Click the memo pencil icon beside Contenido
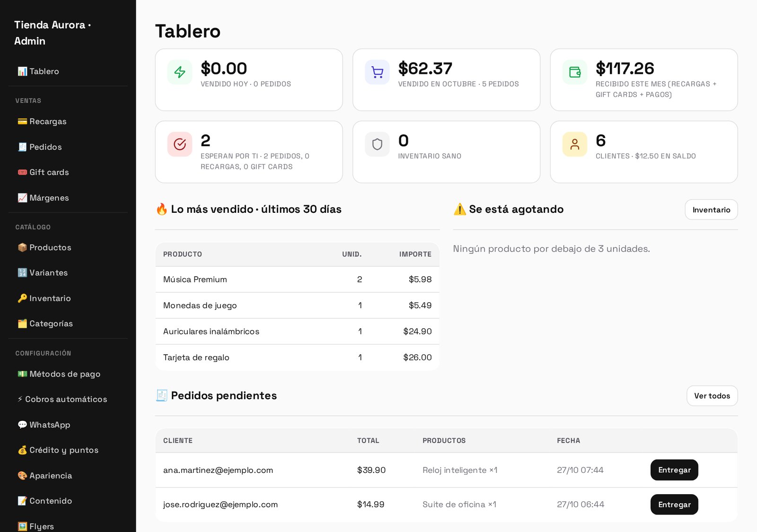The image size is (757, 532). pos(22,501)
